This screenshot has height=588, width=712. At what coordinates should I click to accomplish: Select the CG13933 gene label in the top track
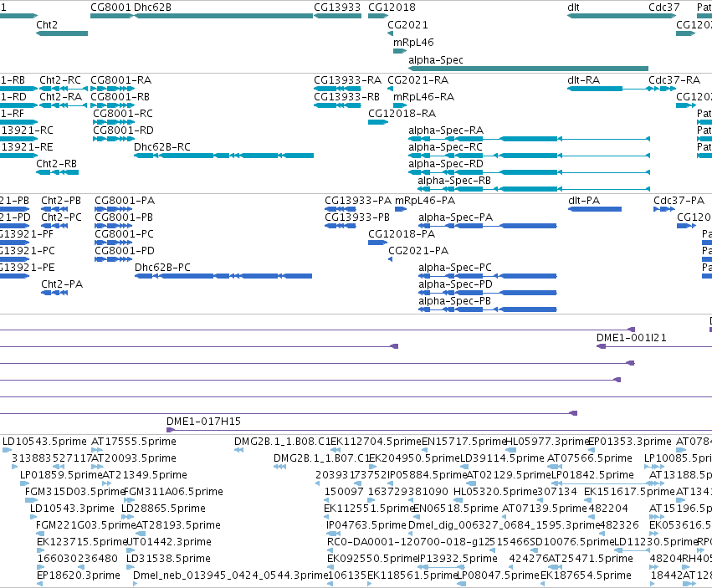pyautogui.click(x=337, y=8)
